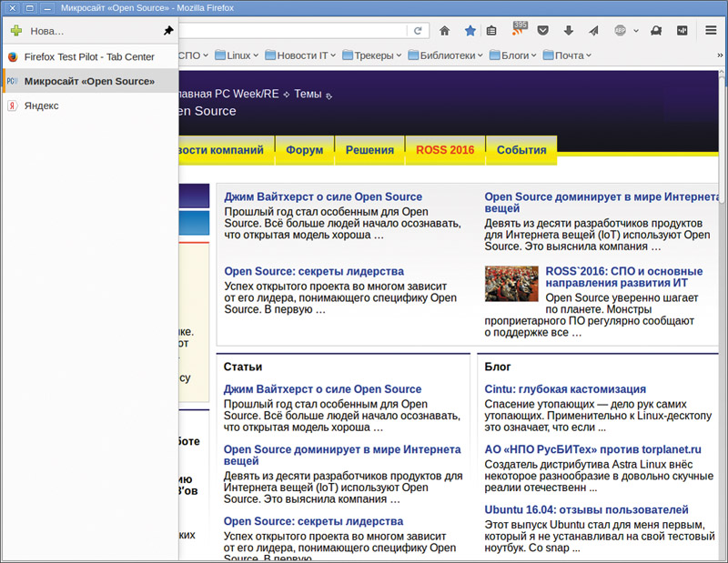Open 'АО «НПО РусБИТех» против torplanet.ru' link
Screen dimensions: 728x563
[x=593, y=449]
